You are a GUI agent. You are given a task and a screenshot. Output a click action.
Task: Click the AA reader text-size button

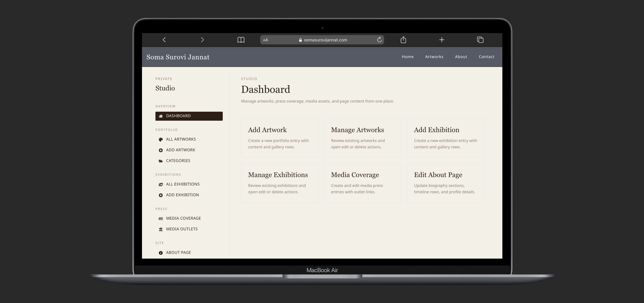[266, 40]
